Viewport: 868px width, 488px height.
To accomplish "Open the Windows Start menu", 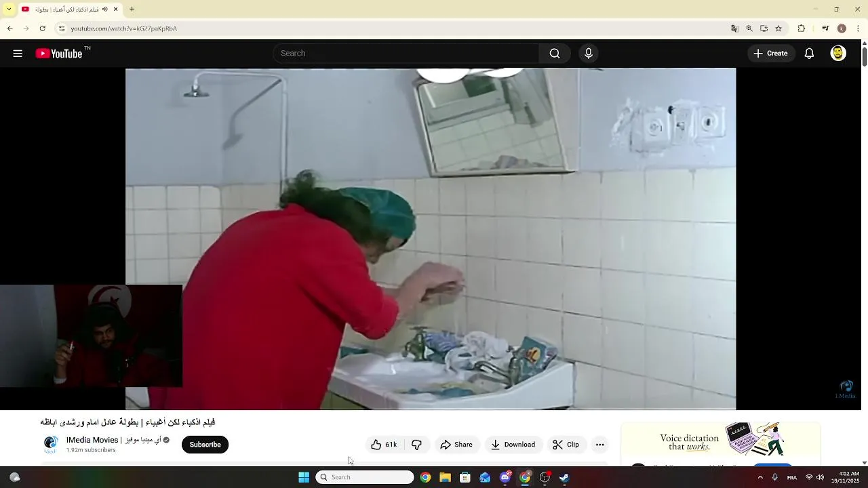I will [x=304, y=477].
